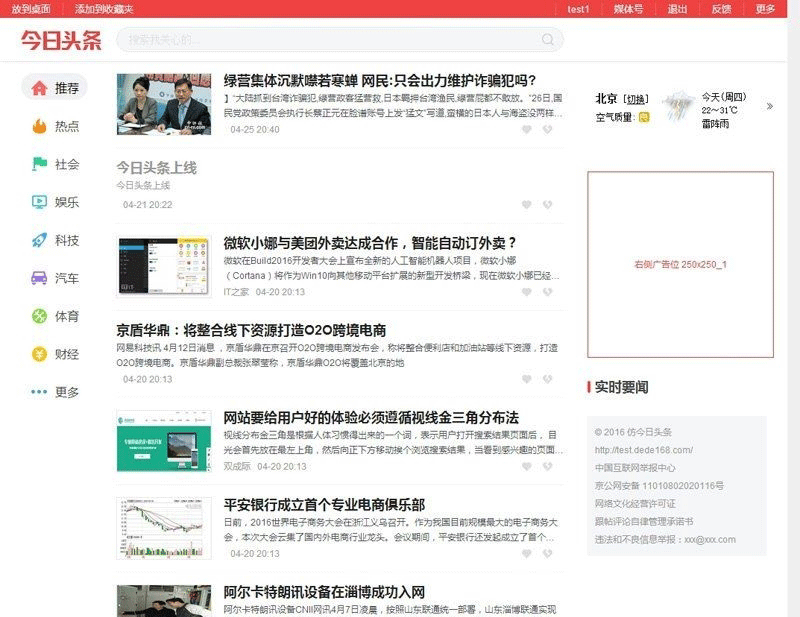Like the 绿营集体沉默 article with heart icon
This screenshot has width=800, height=617.
pyautogui.click(x=527, y=130)
